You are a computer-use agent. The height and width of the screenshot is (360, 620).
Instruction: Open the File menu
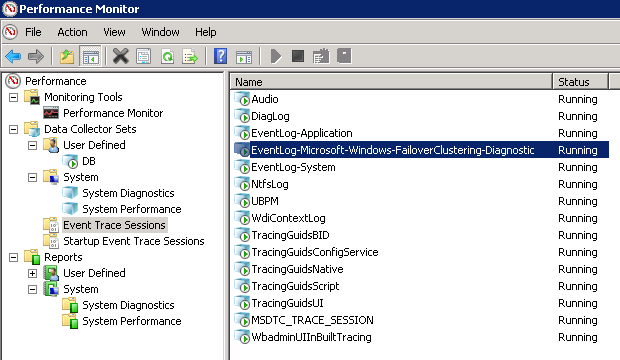coord(33,32)
